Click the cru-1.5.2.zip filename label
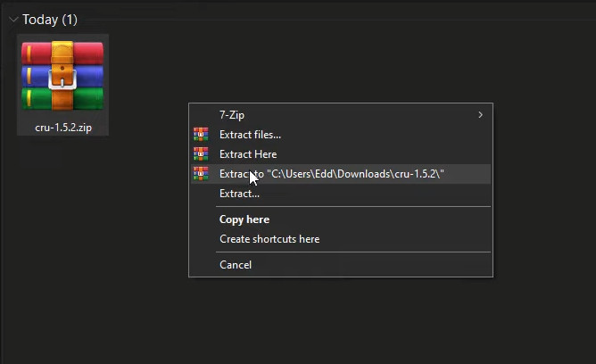 (x=62, y=128)
